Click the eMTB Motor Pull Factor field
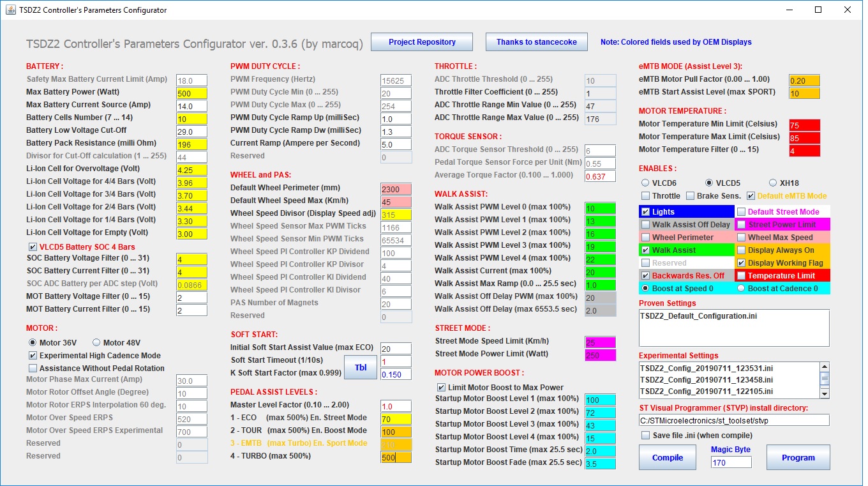Image resolution: width=868 pixels, height=486 pixels. tap(805, 80)
